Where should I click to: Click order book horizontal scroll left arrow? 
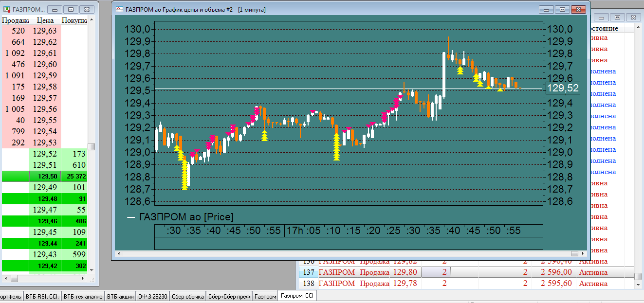pos(5,278)
